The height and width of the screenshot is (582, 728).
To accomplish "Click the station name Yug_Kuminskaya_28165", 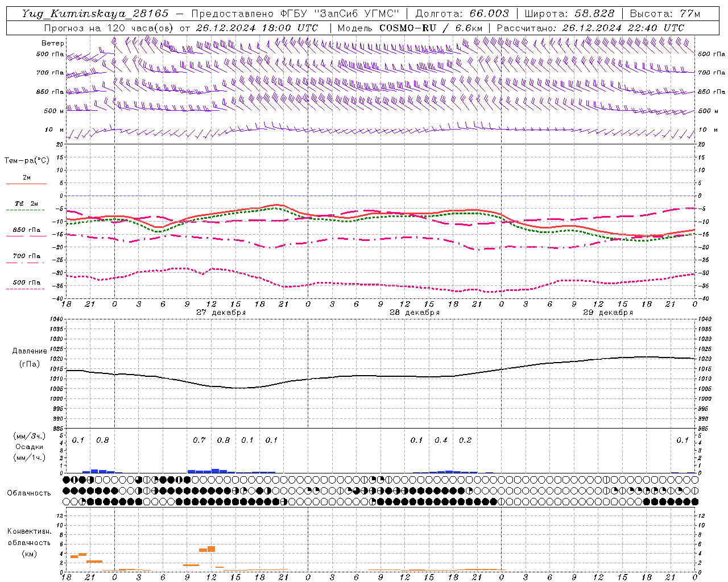I will coord(95,14).
